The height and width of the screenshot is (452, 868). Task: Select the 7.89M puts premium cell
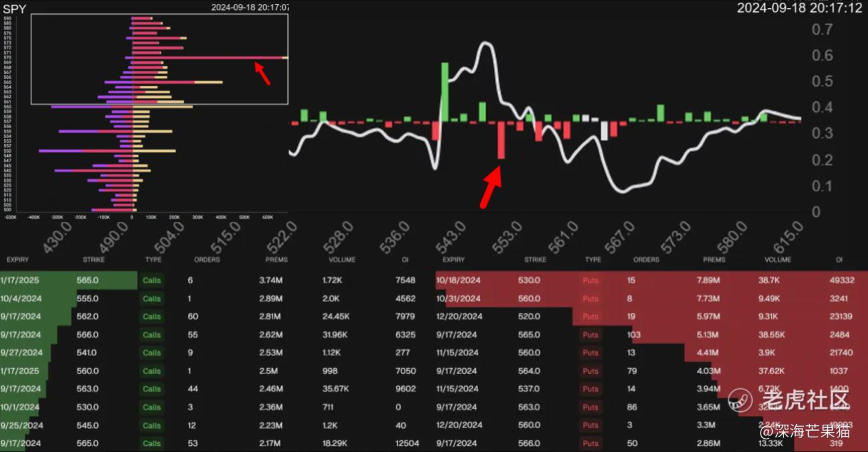(708, 281)
